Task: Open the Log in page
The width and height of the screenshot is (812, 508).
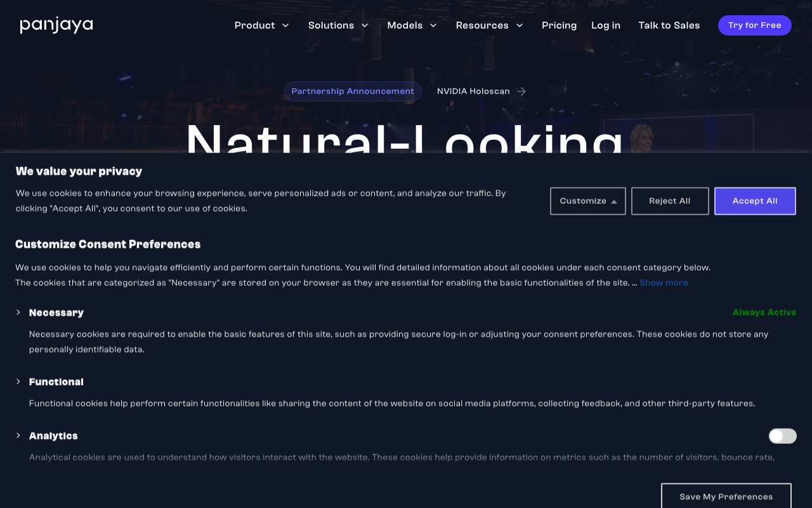Action: pos(605,25)
